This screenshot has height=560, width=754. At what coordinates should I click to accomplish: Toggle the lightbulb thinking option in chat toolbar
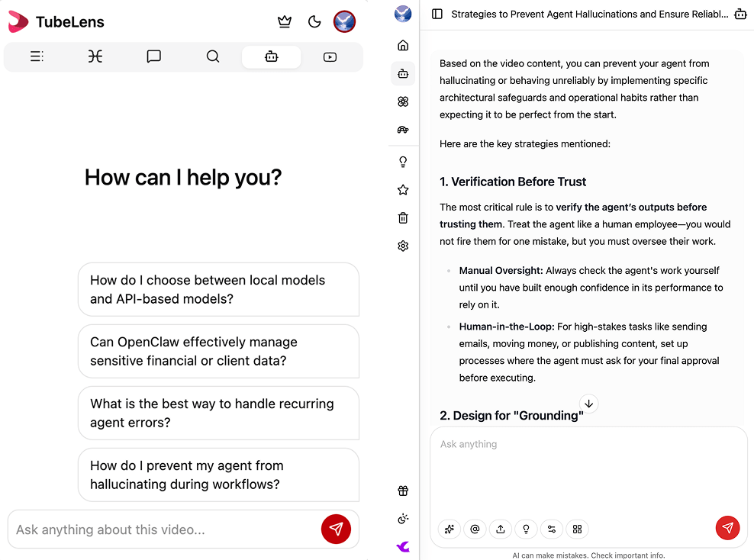[x=526, y=529]
